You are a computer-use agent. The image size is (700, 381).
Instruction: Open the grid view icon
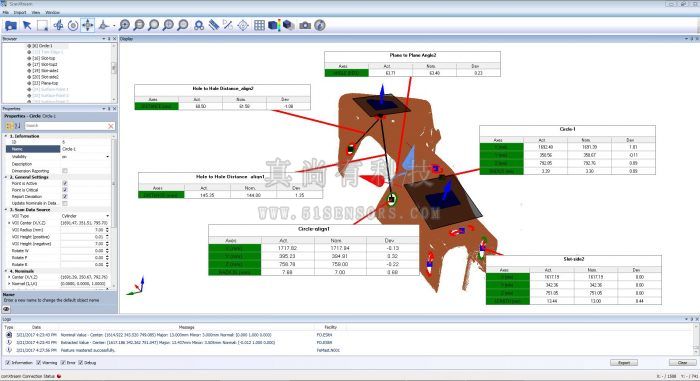point(259,25)
